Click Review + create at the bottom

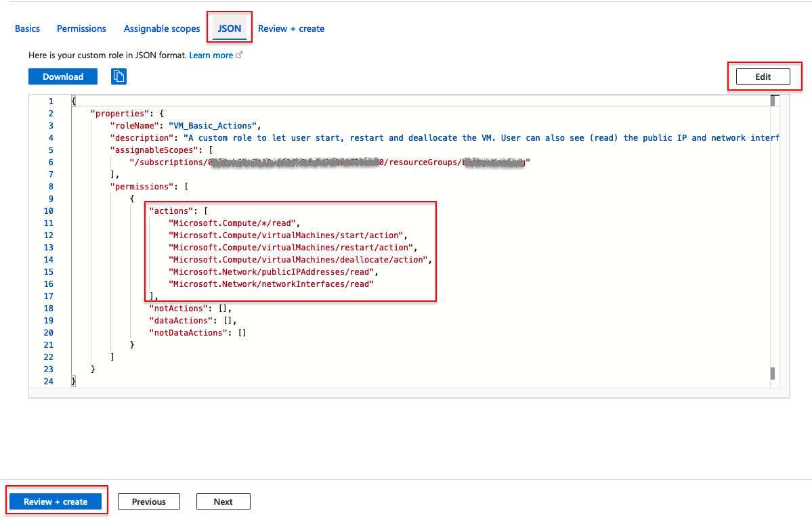pyautogui.click(x=56, y=501)
